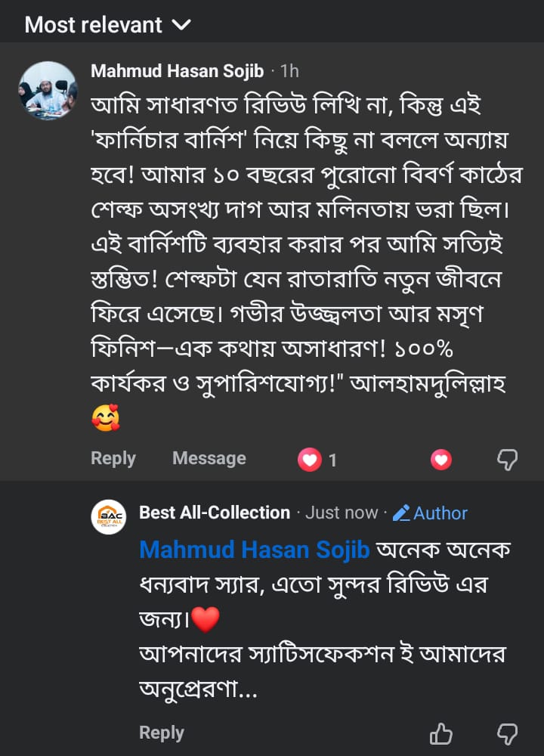Image resolution: width=544 pixels, height=756 pixels.
Task: Reply to Mahmud Hasan Sojib's comment
Action: coord(113,458)
